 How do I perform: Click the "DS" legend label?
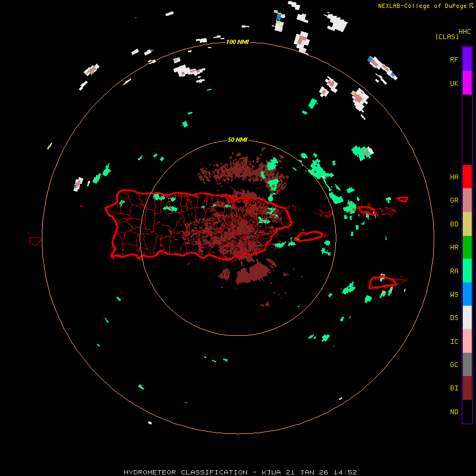[x=454, y=318]
